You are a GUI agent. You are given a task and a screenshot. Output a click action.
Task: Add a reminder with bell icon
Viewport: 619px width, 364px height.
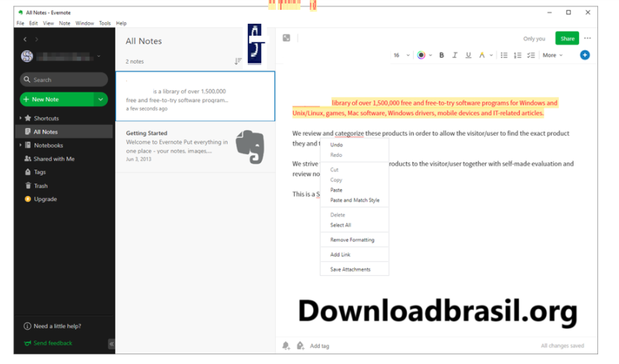(286, 346)
